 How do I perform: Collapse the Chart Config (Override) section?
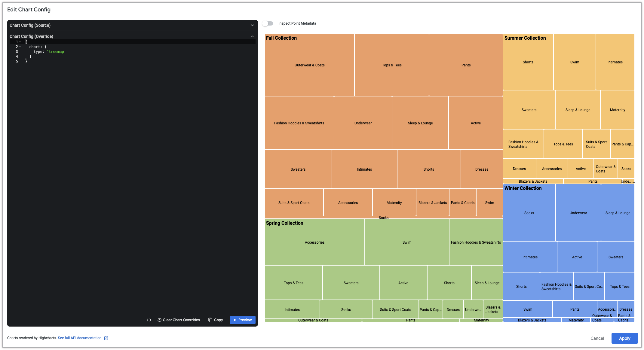[x=252, y=37]
